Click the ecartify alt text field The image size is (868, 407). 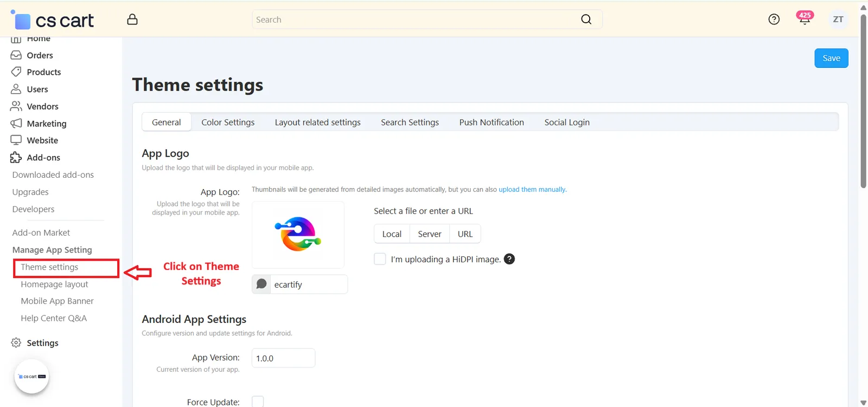pos(309,284)
